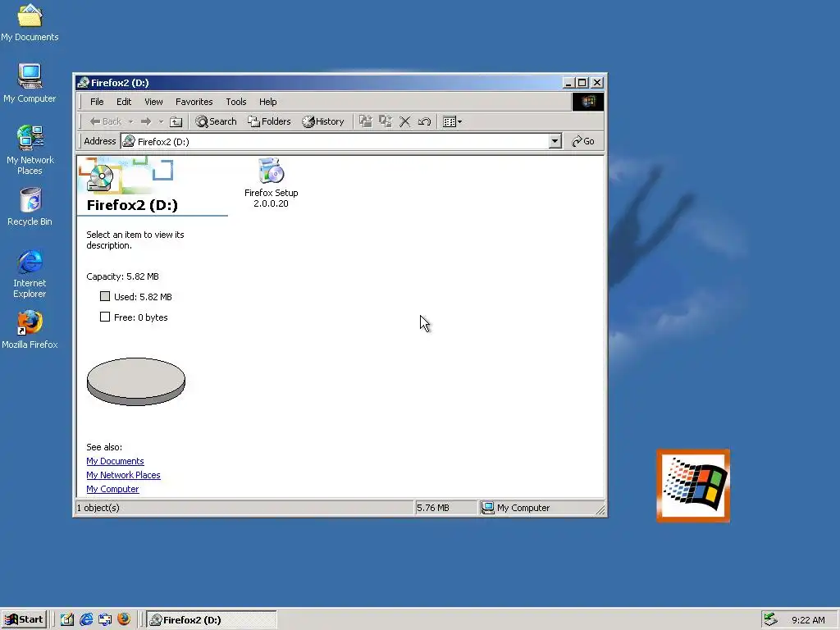Open the Favorites menu
Screen dimensions: 840x630
tap(194, 102)
